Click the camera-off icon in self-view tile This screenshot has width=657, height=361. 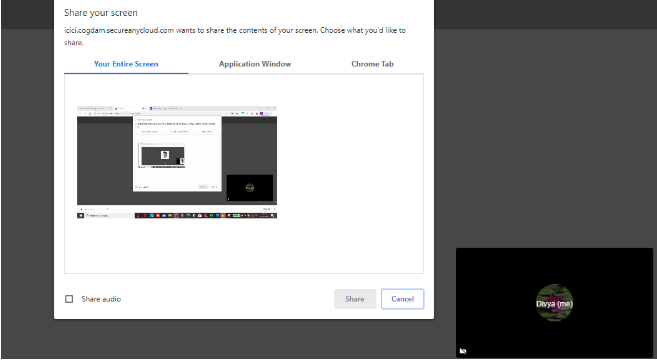point(463,351)
